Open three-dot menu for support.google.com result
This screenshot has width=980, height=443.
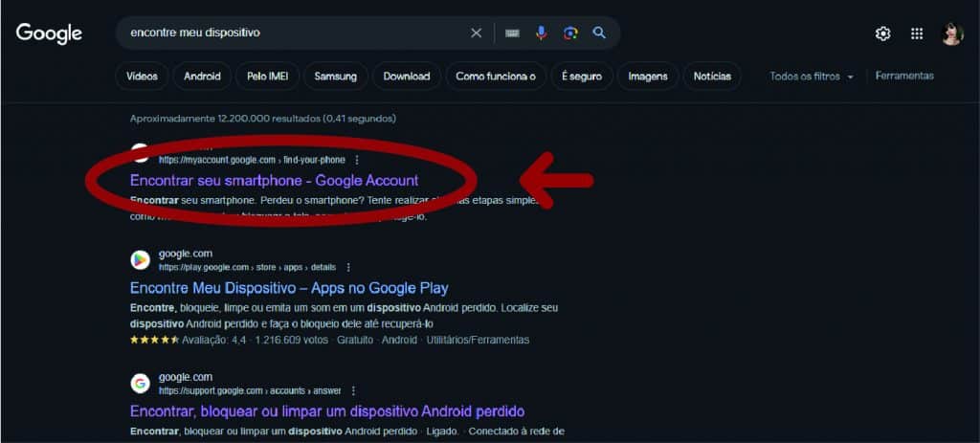point(353,390)
